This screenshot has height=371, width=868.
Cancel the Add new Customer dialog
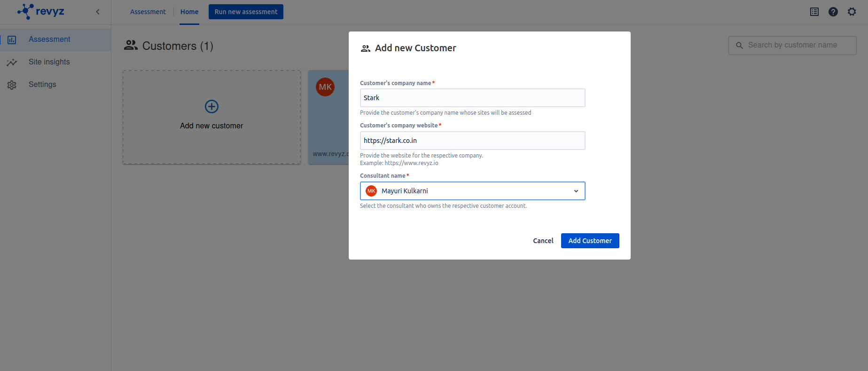(x=543, y=241)
